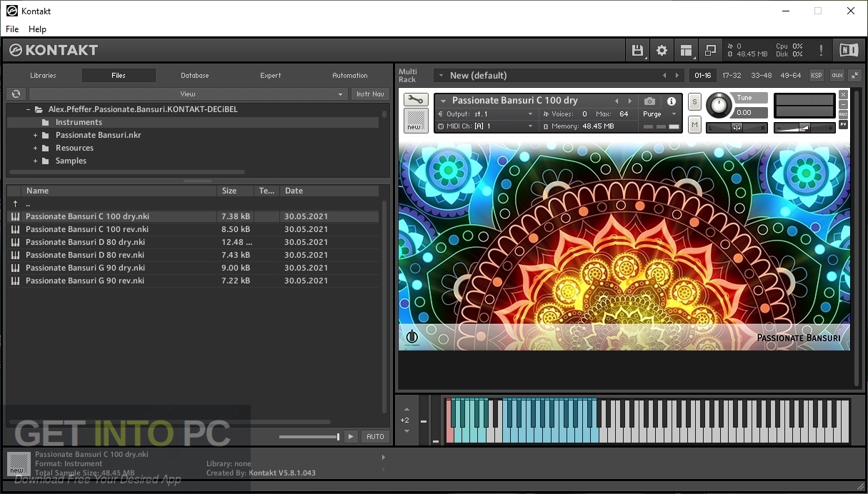Open Kontakt options via gear icon
Viewport: 868px width, 494px height.
(662, 50)
